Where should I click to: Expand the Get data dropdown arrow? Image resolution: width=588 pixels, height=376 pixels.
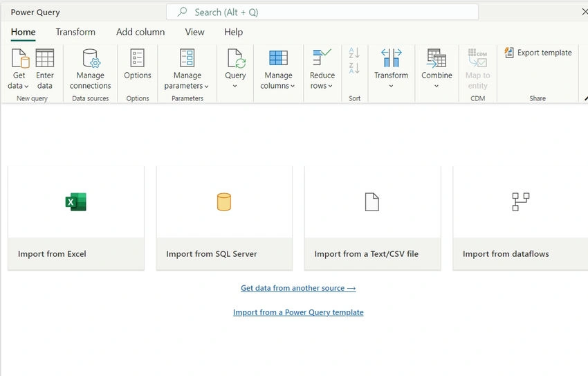click(26, 87)
